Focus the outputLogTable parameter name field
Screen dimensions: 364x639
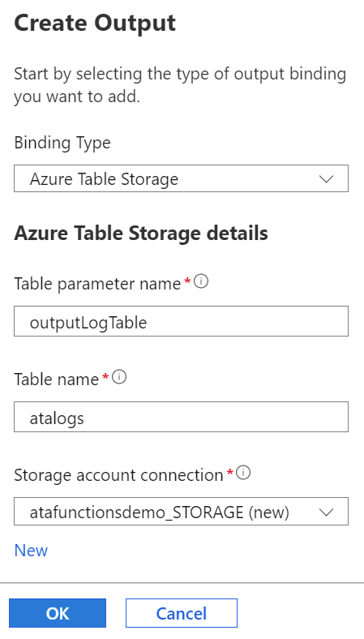181,321
